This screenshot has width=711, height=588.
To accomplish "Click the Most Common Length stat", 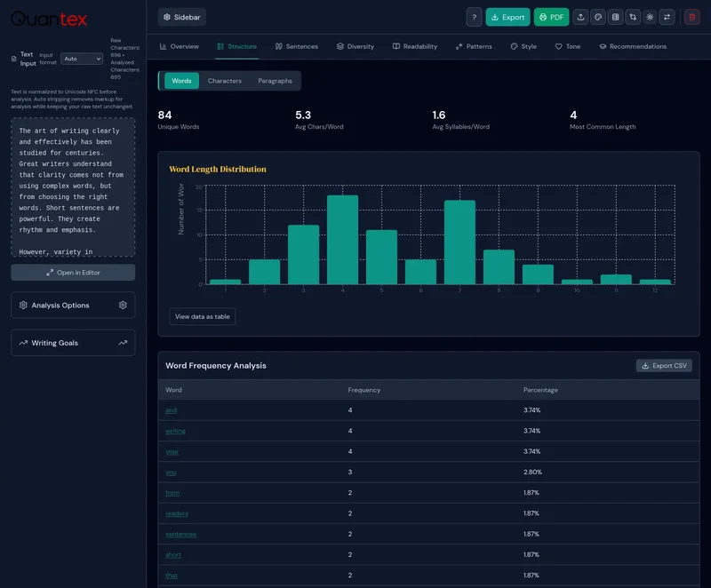I will (603, 120).
